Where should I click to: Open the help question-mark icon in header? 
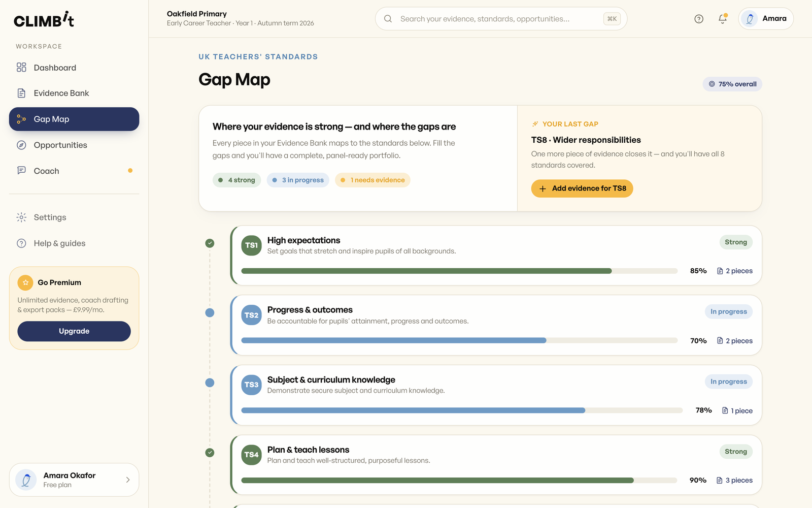[699, 19]
